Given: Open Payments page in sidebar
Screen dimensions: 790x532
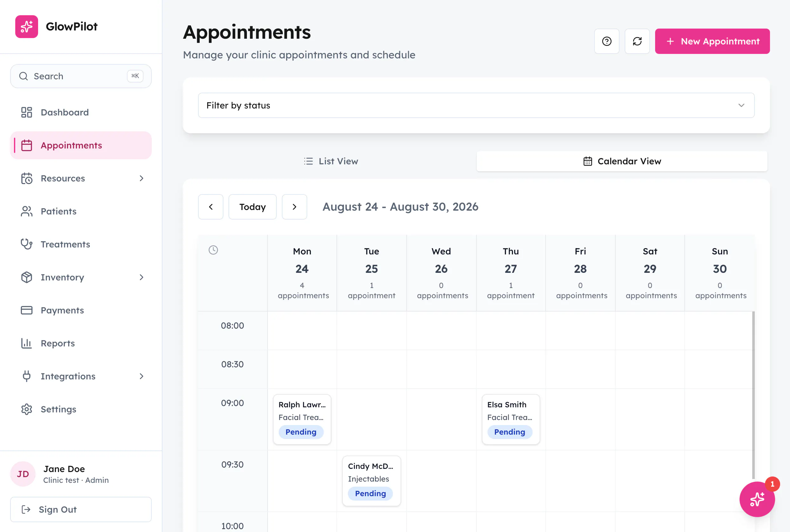Looking at the screenshot, I should [x=81, y=310].
